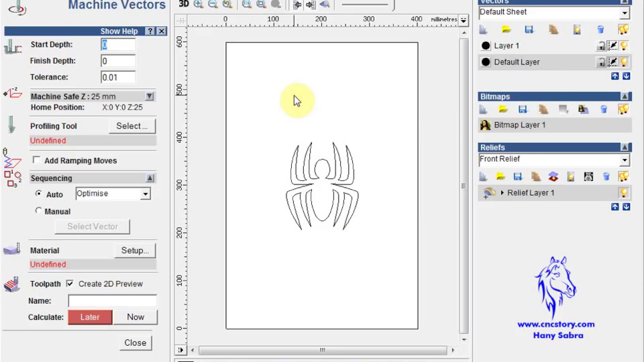
Task: Open the Default Sheet dropdown
Action: (x=624, y=13)
